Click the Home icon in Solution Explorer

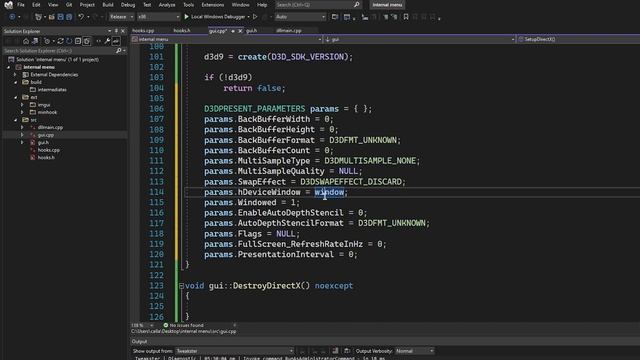(x=26, y=41)
